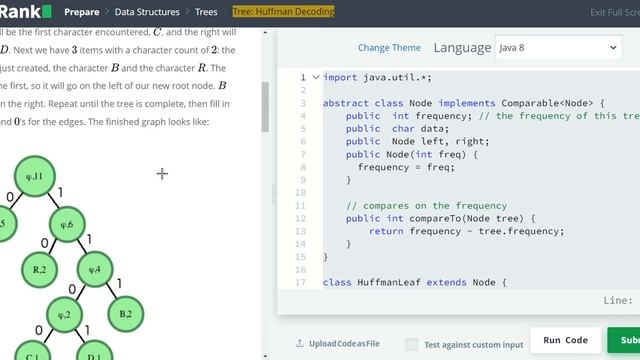
Task: Click Change Theme link
Action: click(389, 48)
